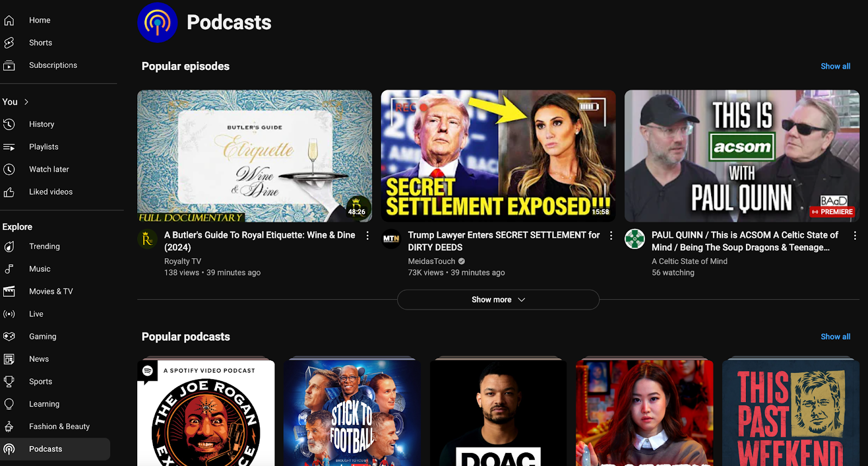Select Podcasts in sidebar
Viewport: 868px width, 466px height.
click(55, 449)
